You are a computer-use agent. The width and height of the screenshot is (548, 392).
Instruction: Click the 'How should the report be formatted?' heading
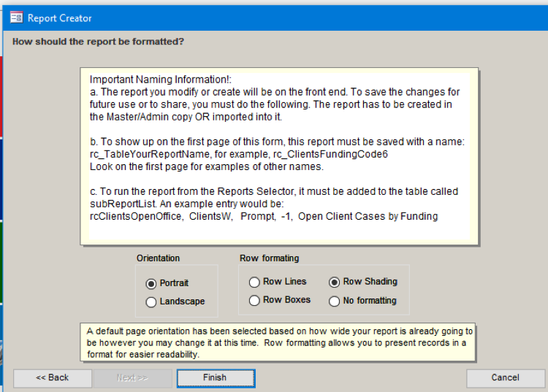click(98, 42)
